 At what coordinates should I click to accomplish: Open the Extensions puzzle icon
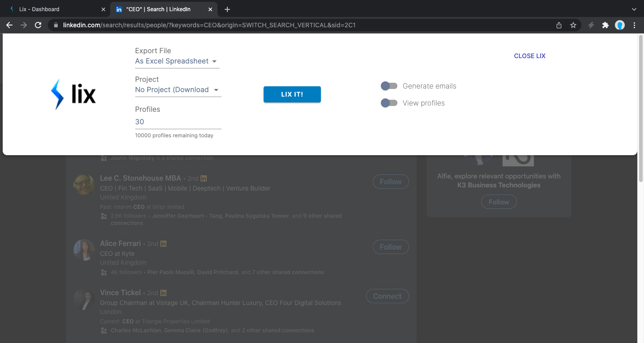tap(606, 25)
